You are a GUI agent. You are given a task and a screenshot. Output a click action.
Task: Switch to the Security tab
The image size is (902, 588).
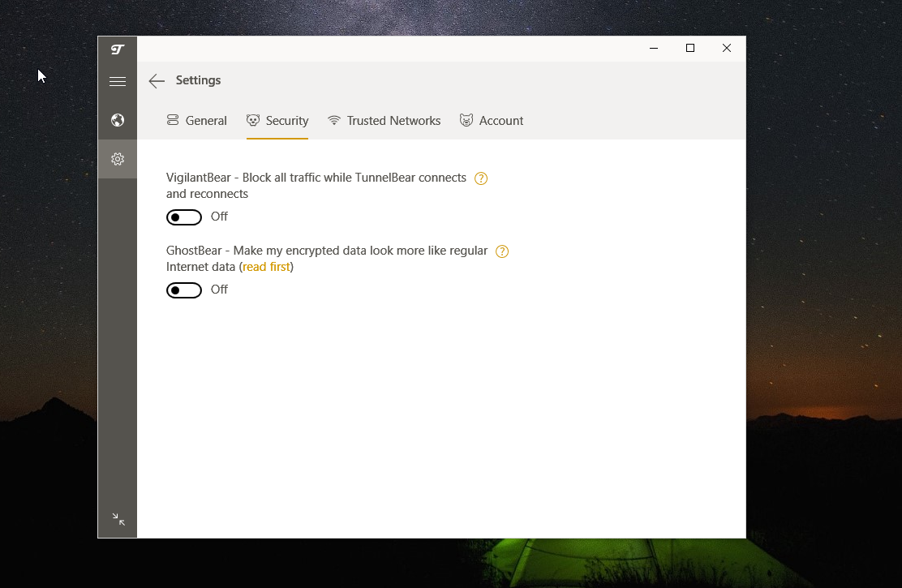[277, 121]
